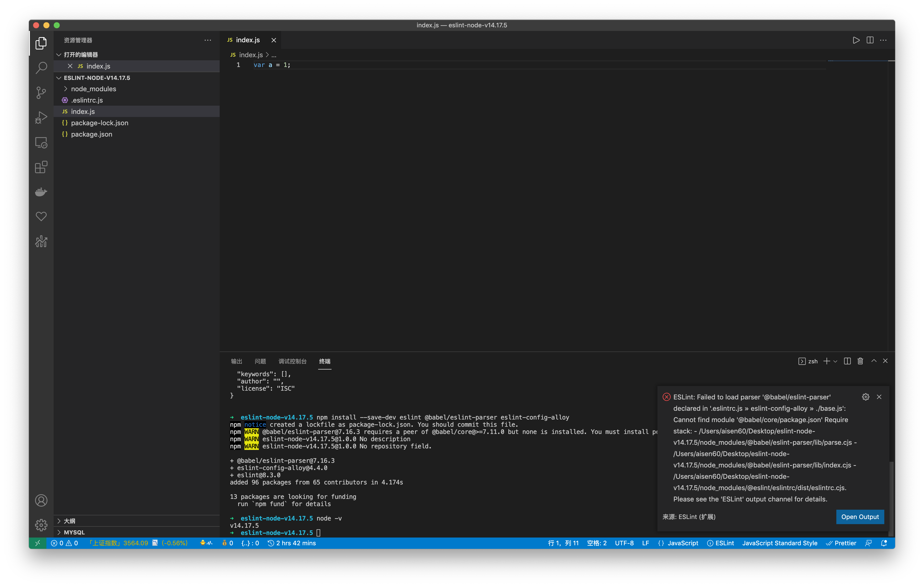Open the Remote Explorer view
This screenshot has height=587, width=924.
coord(41,142)
